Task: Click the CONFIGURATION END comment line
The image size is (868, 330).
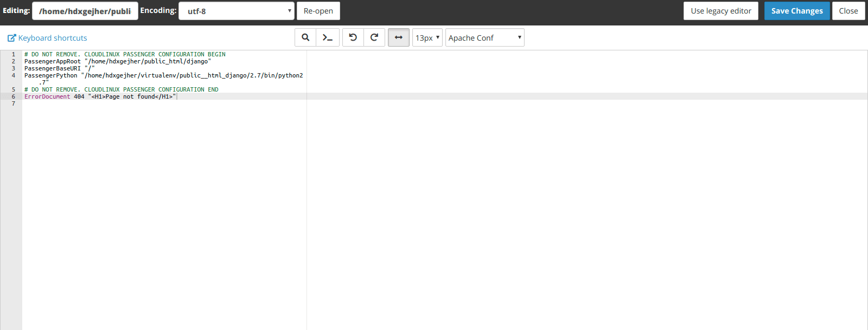Action: (x=122, y=89)
